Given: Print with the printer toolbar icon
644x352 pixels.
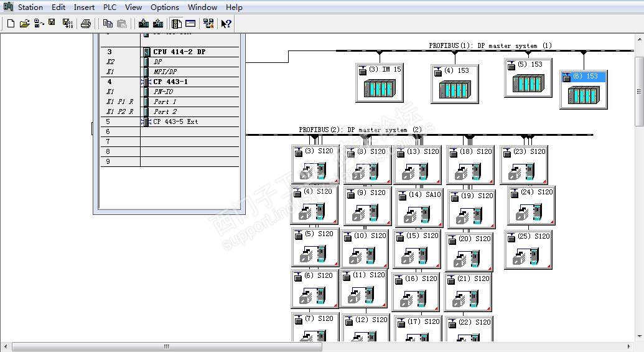Looking at the screenshot, I should tap(86, 24).
